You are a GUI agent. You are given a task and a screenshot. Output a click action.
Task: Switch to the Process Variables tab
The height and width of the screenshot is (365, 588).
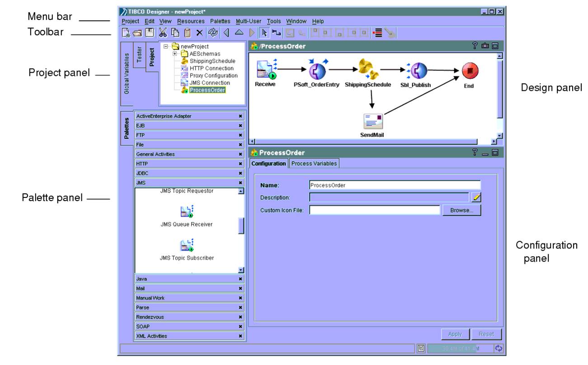314,164
